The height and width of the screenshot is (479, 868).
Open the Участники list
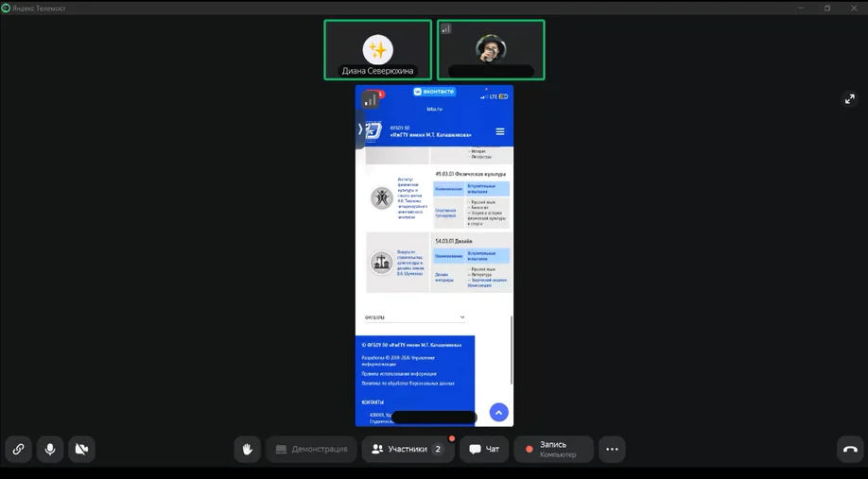pyautogui.click(x=408, y=449)
